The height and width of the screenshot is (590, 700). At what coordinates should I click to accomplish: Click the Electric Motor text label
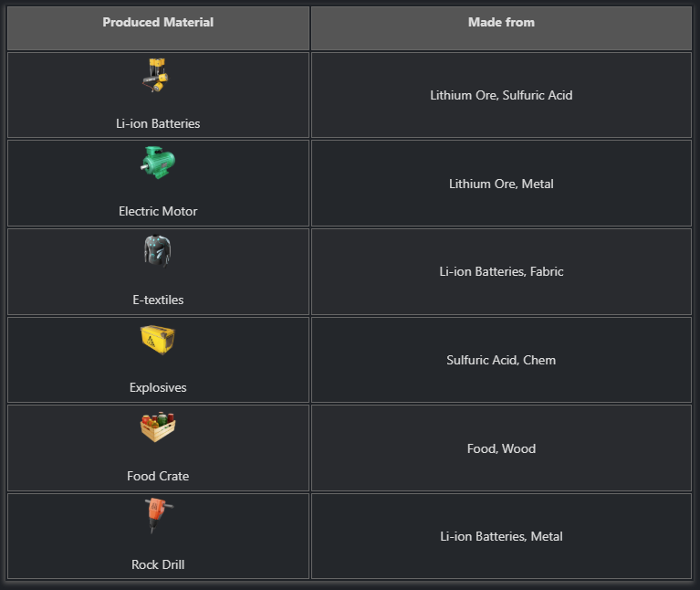[158, 211]
